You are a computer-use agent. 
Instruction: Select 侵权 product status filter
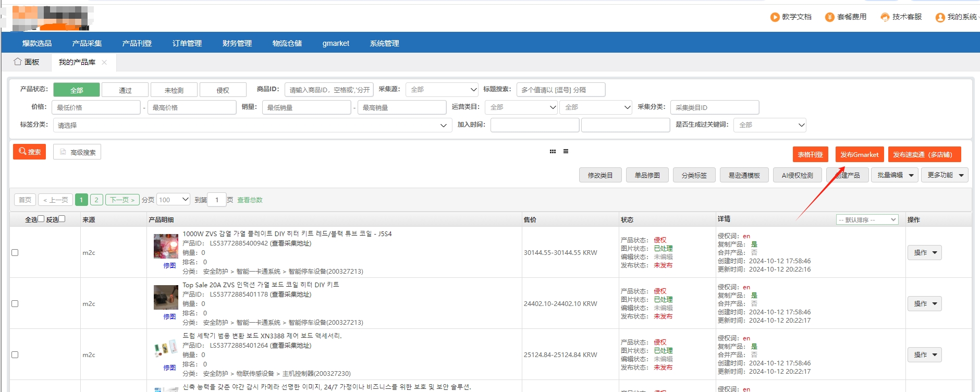[223, 90]
